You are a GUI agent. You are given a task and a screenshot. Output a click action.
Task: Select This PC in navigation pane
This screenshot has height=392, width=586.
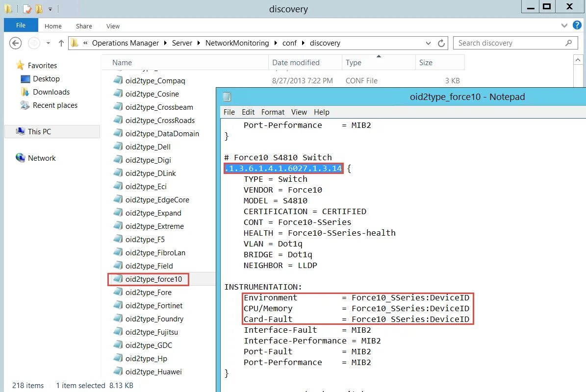click(x=39, y=131)
